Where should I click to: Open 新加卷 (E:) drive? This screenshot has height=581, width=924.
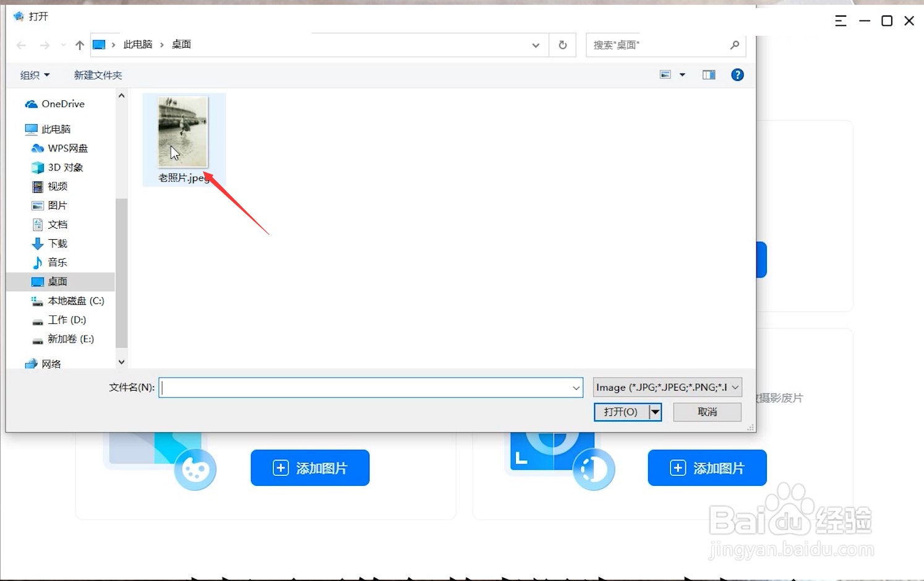coord(63,339)
